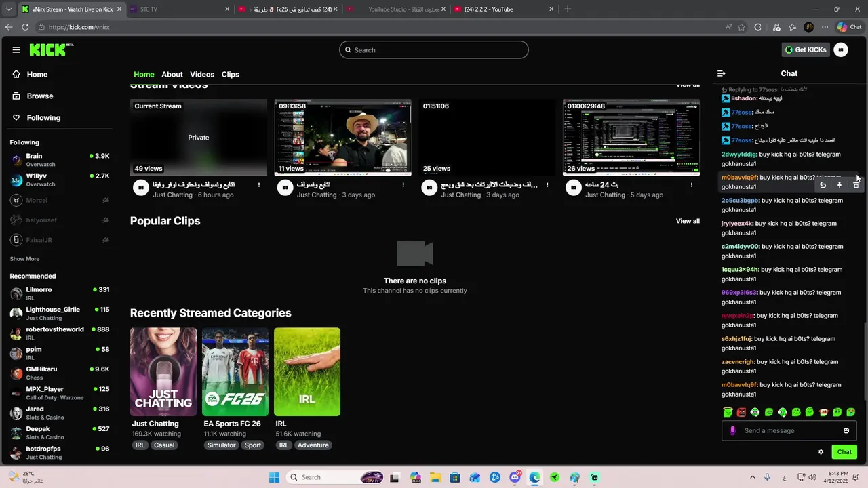Insert the first green emote in chat

[x=728, y=412]
